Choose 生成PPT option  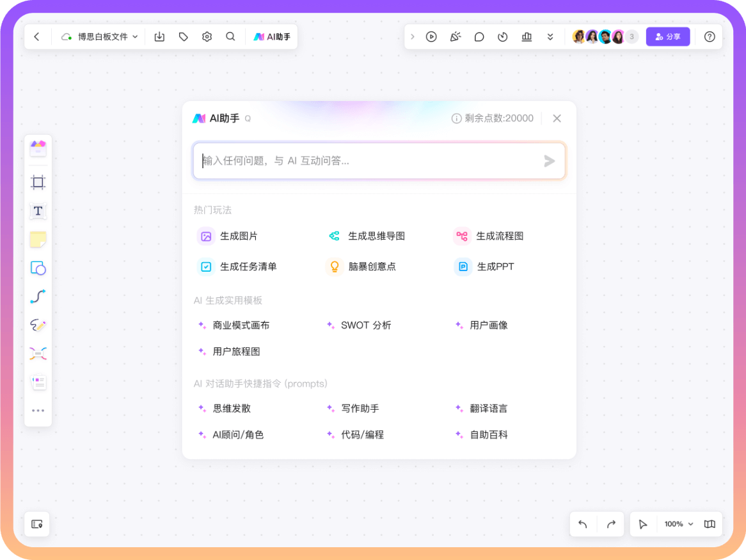484,267
